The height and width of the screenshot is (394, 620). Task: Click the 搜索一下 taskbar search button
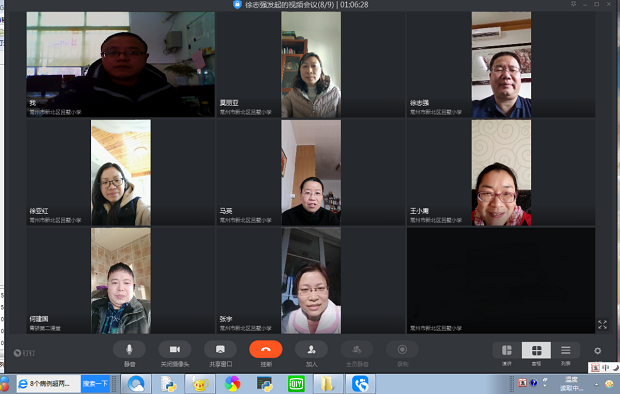point(95,384)
